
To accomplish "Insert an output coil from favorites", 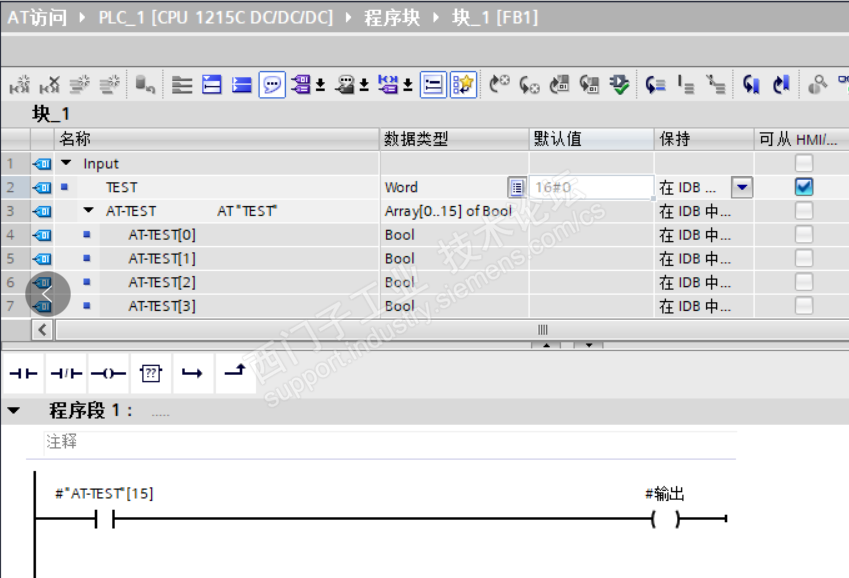I will click(x=108, y=373).
